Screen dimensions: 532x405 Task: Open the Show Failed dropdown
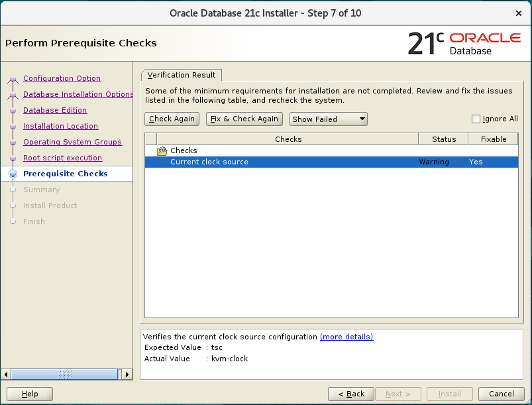[x=328, y=119]
